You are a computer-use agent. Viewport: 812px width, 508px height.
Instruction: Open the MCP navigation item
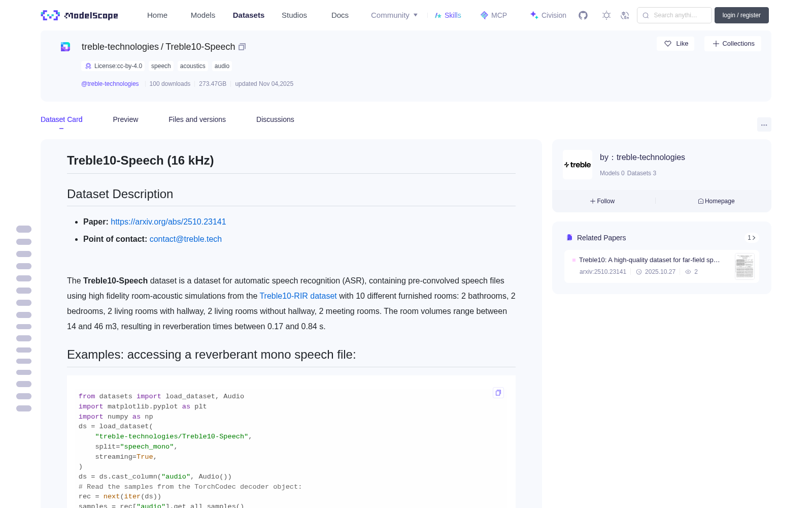(x=494, y=15)
